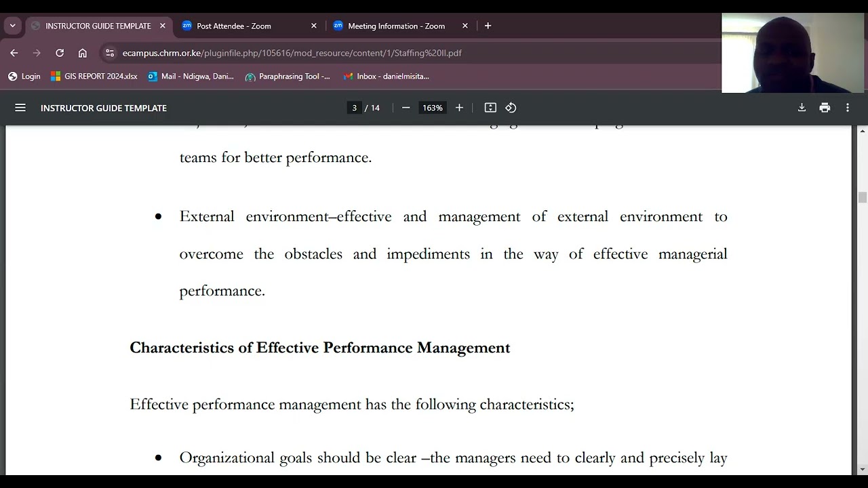This screenshot has height=488, width=868.
Task: Click the scrollbar up arrow
Action: [x=863, y=131]
